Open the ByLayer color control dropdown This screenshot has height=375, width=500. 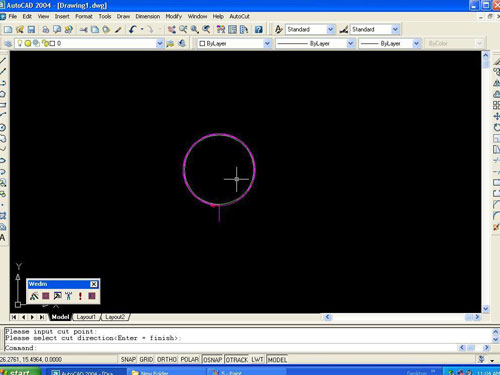pos(267,43)
